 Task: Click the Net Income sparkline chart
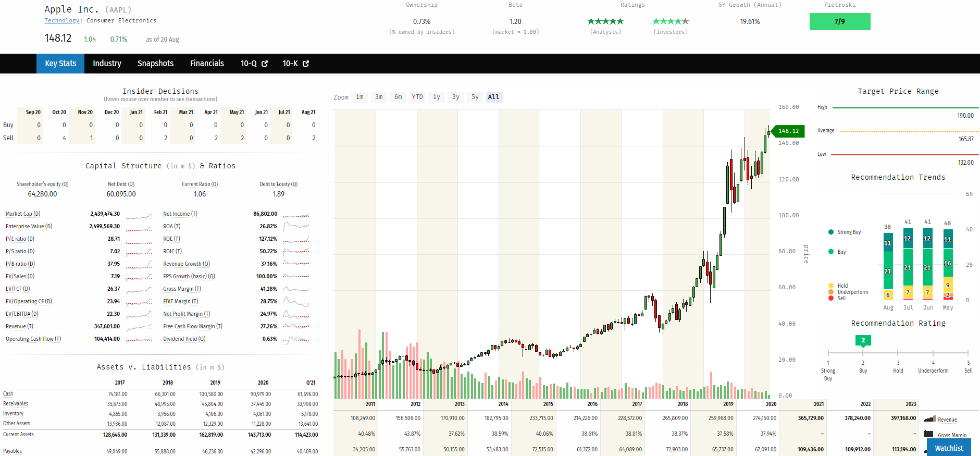296,215
